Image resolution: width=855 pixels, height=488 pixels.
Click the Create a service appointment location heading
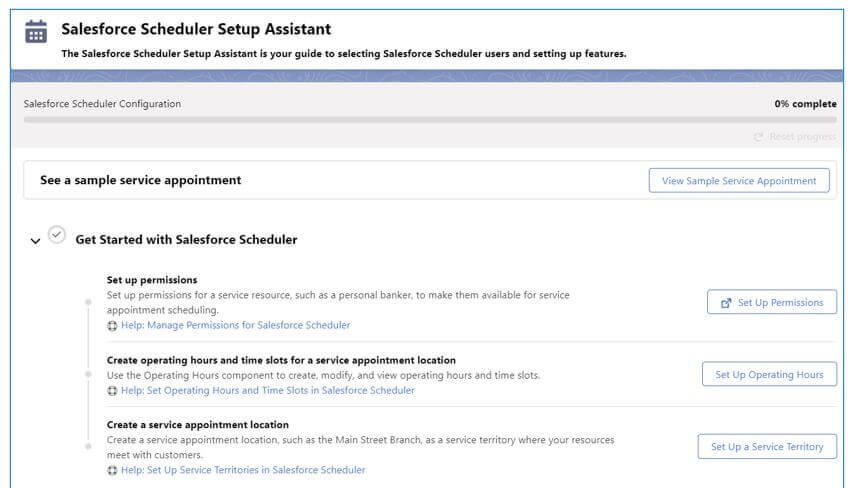[x=198, y=424]
